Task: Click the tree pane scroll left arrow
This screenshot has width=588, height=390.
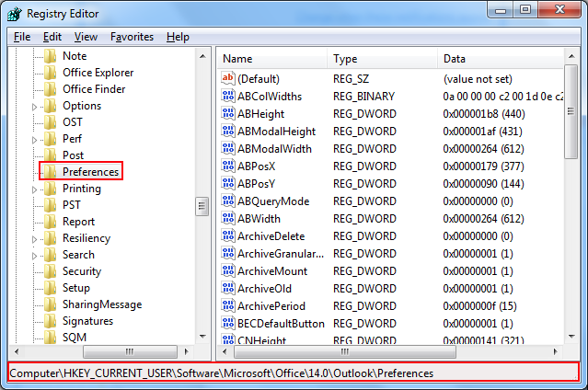Action: 17,351
